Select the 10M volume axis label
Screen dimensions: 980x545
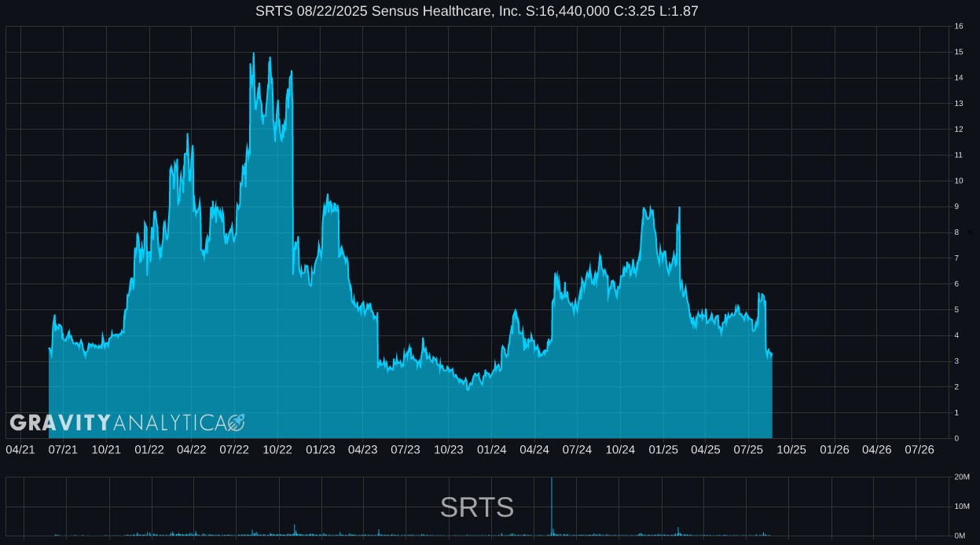click(x=961, y=507)
